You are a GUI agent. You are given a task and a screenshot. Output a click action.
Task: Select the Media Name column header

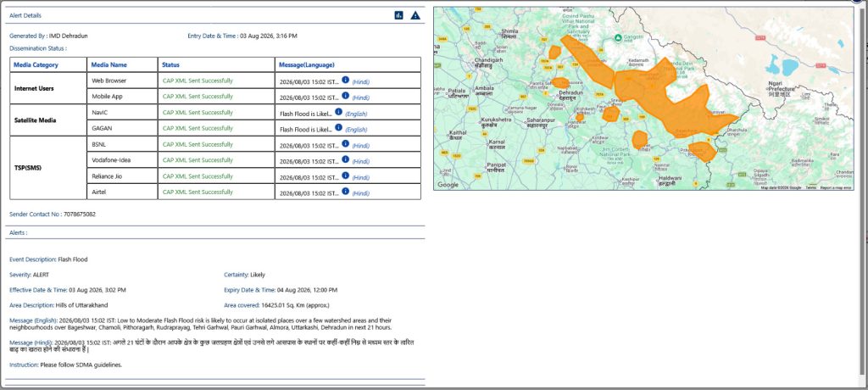122,64
